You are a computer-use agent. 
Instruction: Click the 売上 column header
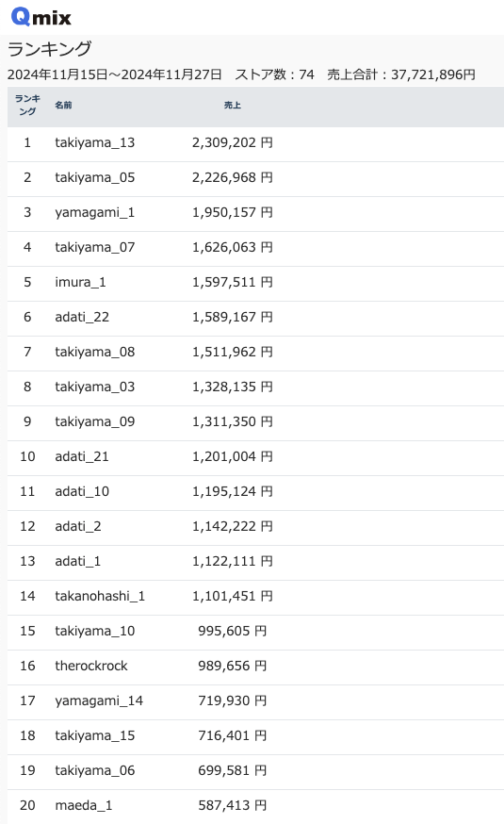tap(232, 105)
